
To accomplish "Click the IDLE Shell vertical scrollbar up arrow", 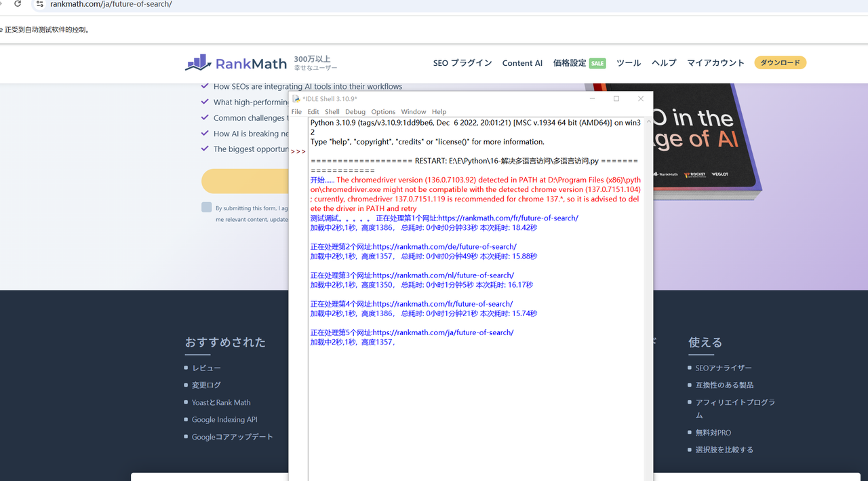I will point(648,122).
